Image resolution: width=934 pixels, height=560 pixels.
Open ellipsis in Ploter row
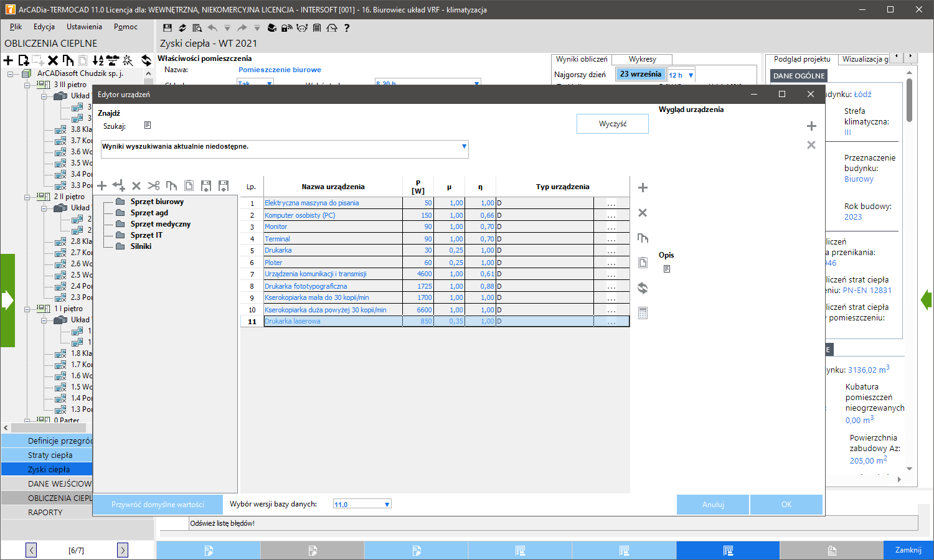611,263
